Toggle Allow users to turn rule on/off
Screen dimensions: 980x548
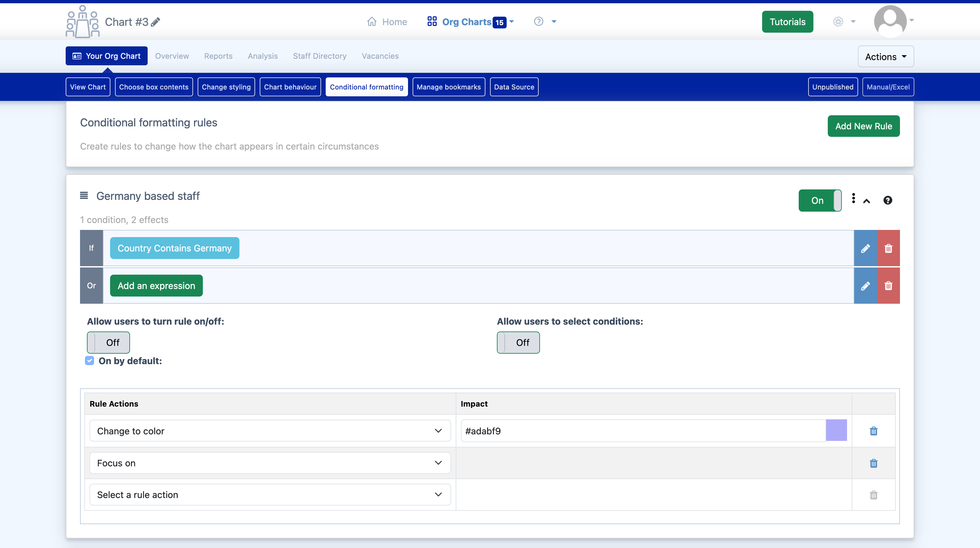(x=108, y=343)
